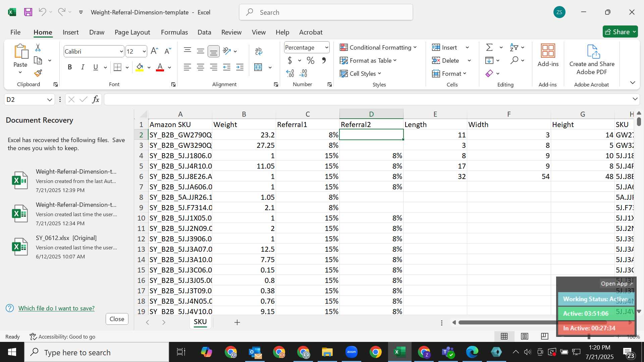Open the Borders dropdown arrow
The height and width of the screenshot is (362, 644).
pyautogui.click(x=127, y=68)
